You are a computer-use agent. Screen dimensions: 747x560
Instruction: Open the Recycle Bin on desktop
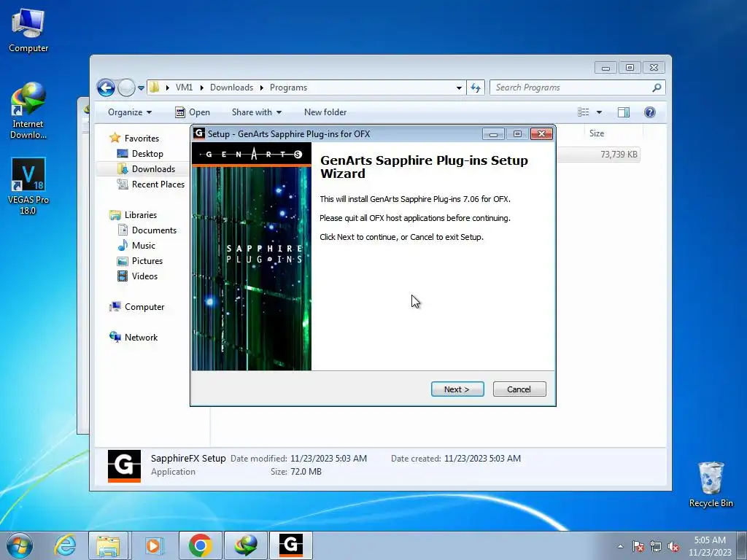click(711, 484)
